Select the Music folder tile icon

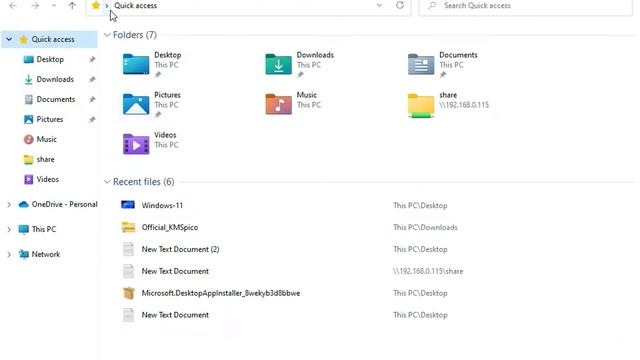(278, 104)
